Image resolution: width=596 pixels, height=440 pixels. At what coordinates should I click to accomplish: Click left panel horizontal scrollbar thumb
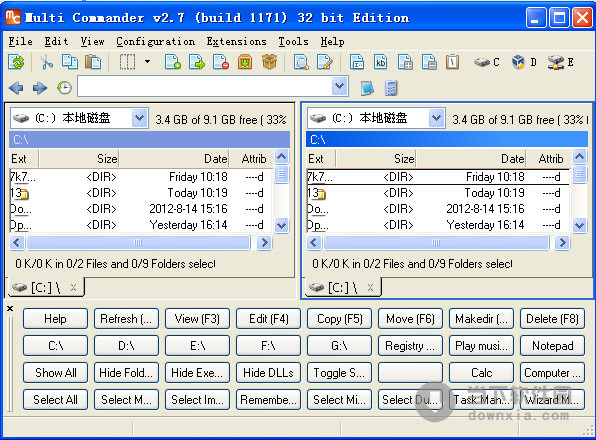[x=138, y=242]
